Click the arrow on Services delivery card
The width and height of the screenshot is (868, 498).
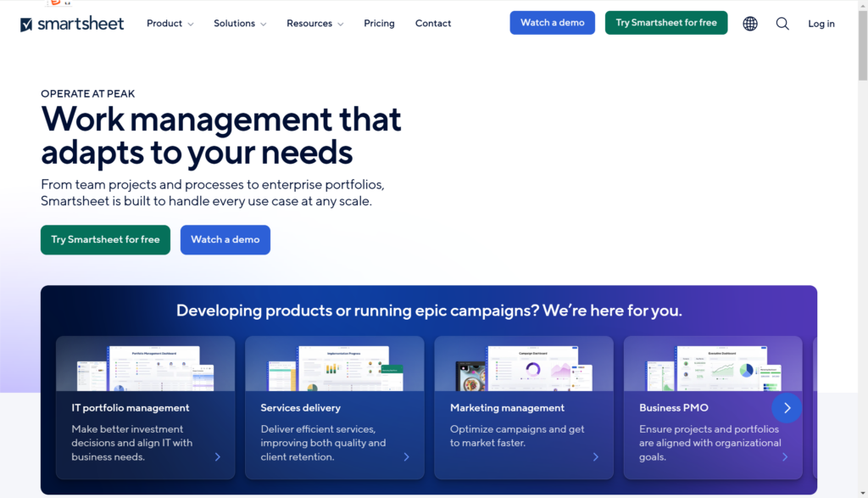407,456
